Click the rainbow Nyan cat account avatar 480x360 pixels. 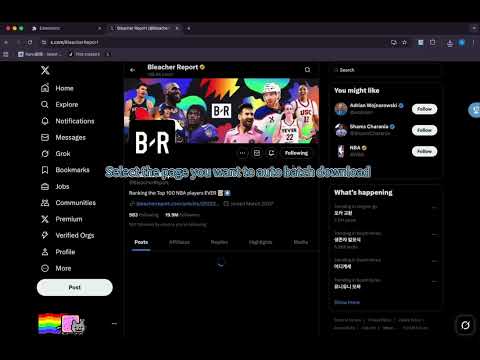coord(61,324)
